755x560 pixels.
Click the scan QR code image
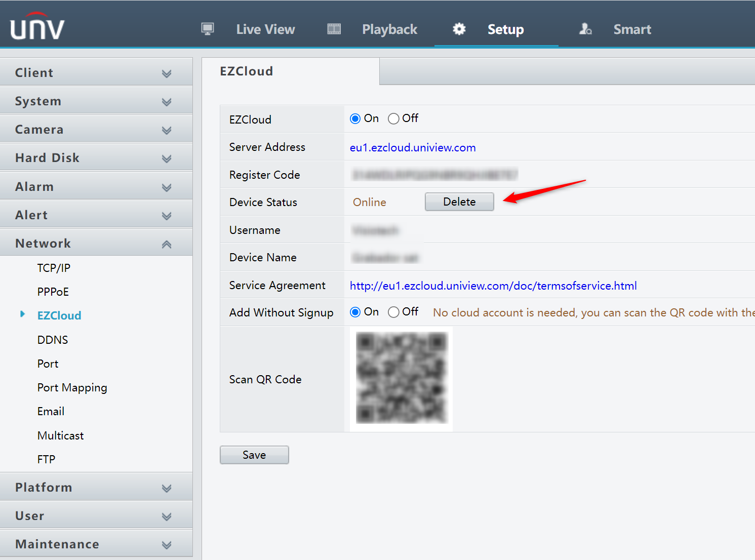402,378
